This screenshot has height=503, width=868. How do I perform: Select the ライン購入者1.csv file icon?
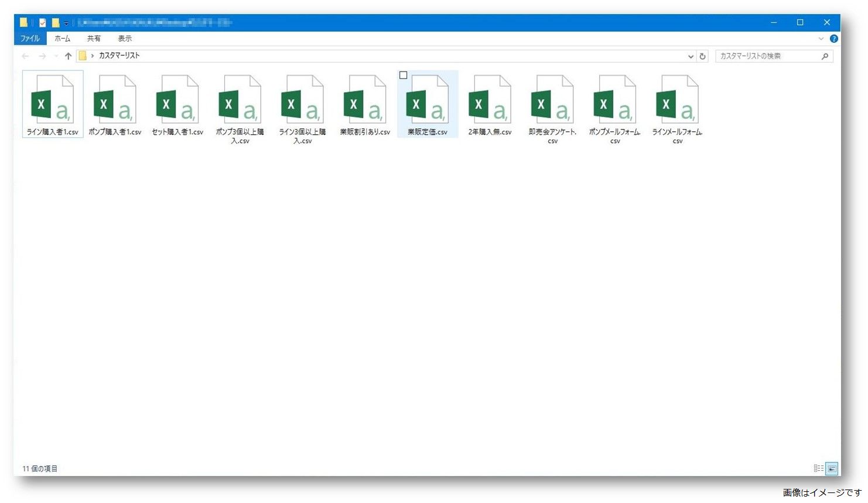point(52,99)
